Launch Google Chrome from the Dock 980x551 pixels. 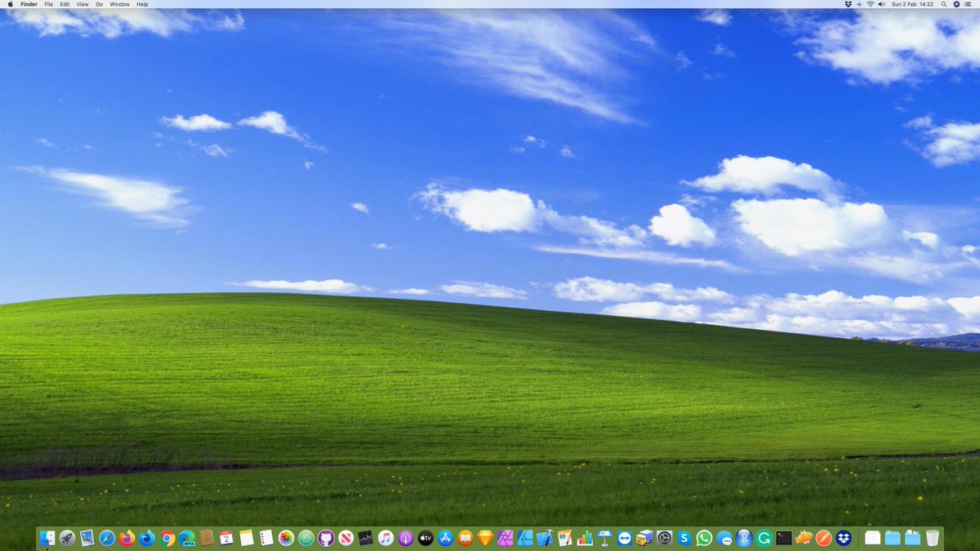[x=167, y=538]
